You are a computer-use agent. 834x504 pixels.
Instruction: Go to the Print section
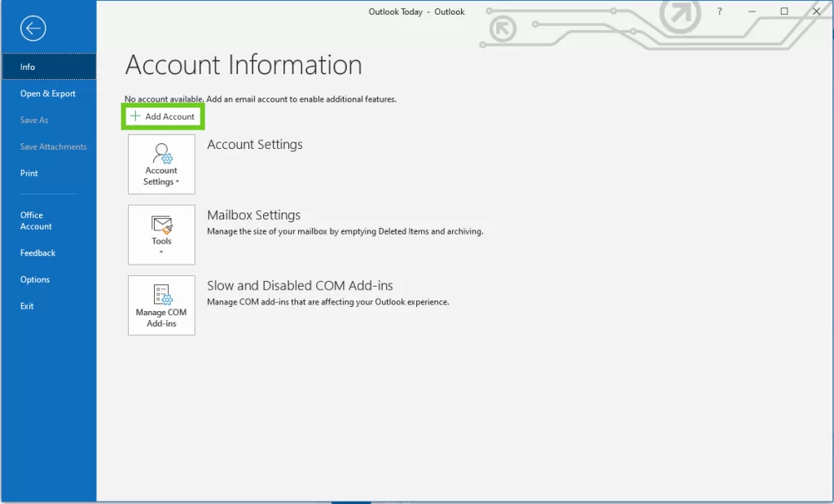(x=29, y=173)
